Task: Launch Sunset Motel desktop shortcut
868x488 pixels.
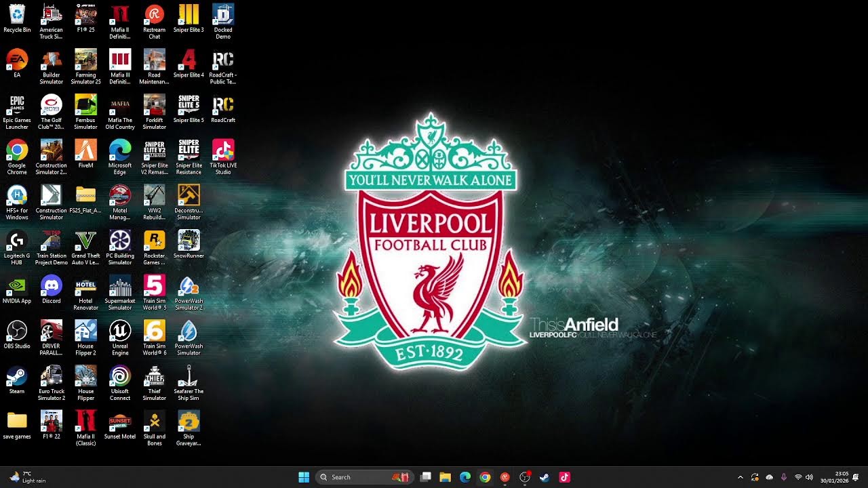Action: (120, 426)
